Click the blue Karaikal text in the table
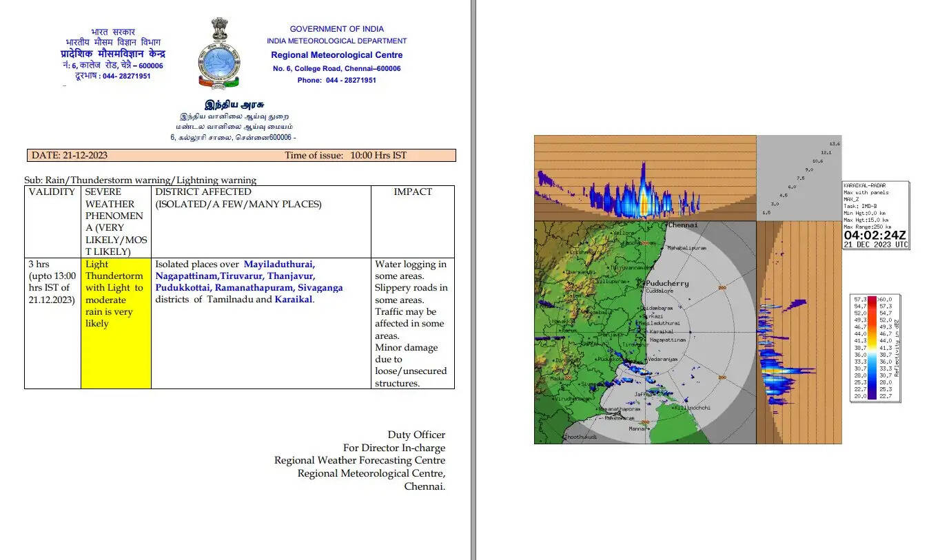 tap(294, 300)
